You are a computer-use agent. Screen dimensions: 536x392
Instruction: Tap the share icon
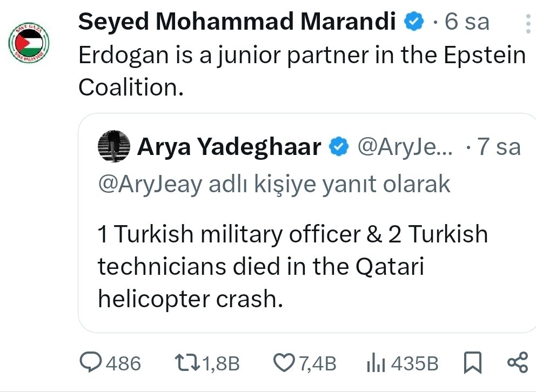518,362
